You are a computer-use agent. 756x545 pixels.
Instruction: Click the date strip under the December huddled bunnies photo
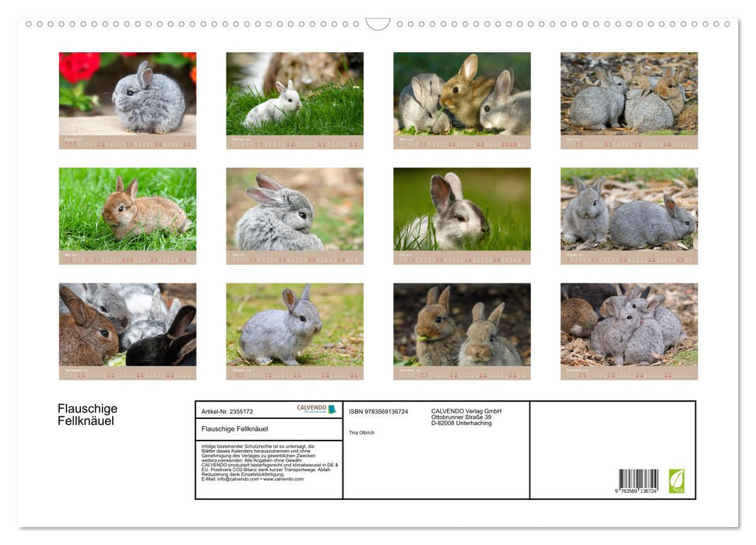629,373
